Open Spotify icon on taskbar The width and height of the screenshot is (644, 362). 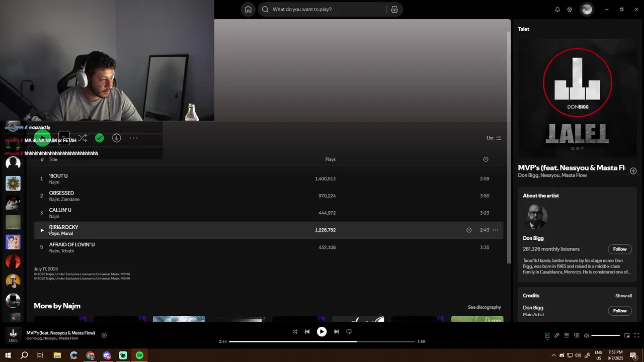(139, 355)
